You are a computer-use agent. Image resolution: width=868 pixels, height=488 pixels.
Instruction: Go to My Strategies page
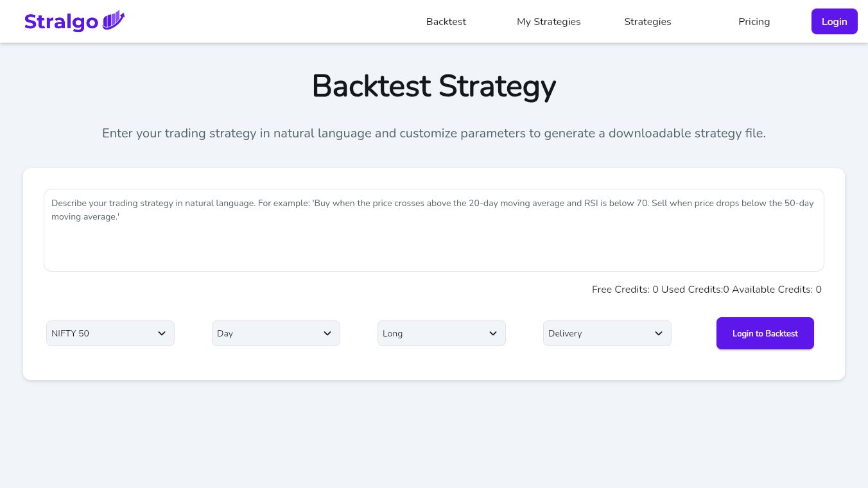click(x=548, y=22)
